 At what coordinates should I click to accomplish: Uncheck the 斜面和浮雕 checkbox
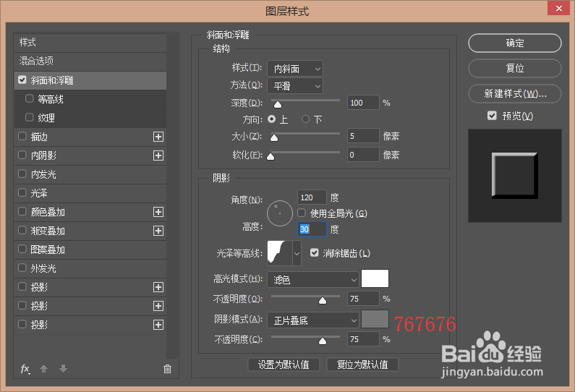point(22,80)
